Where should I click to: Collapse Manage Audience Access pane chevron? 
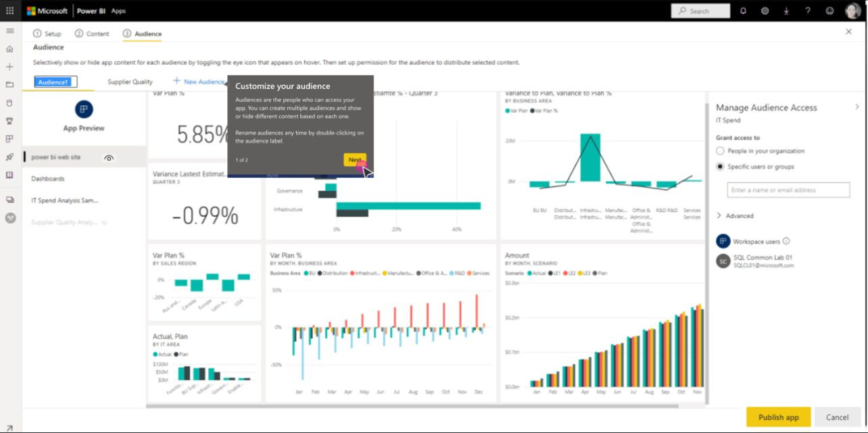click(857, 107)
